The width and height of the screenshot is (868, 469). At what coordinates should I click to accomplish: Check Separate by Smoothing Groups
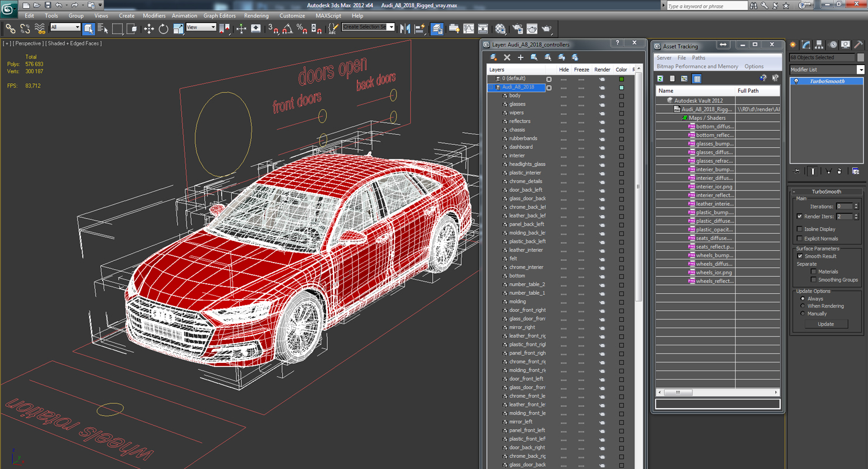(813, 280)
